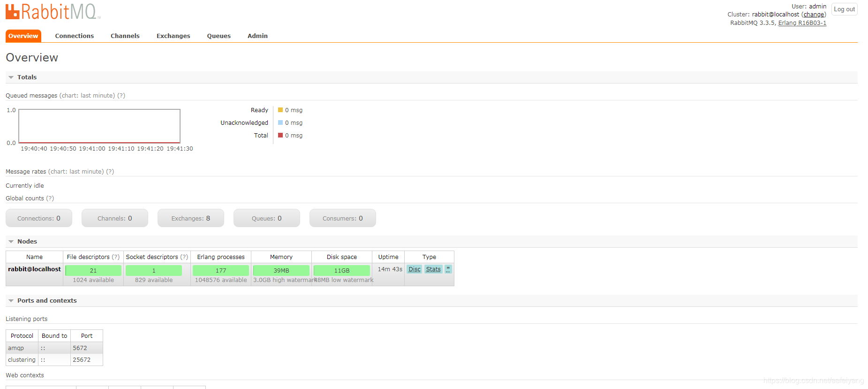Click the asterisk type tag
This screenshot has width=868, height=389.
point(448,269)
